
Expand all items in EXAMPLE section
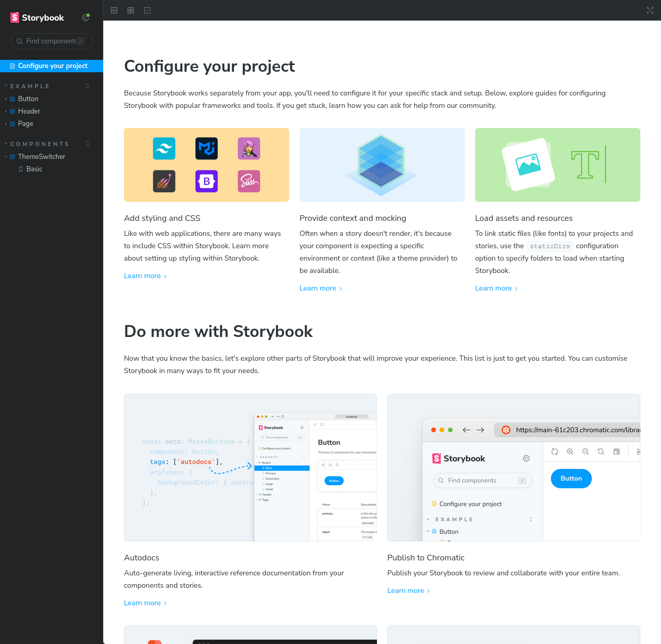pyautogui.click(x=88, y=86)
